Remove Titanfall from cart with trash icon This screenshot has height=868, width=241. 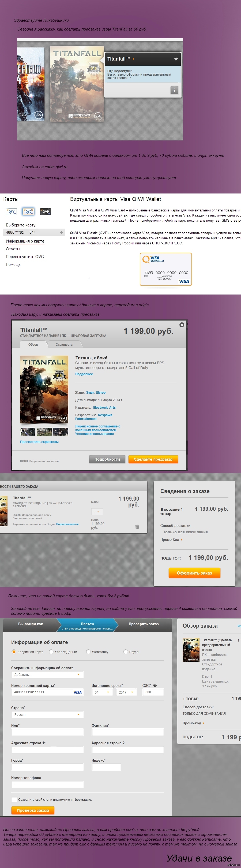pyautogui.click(x=137, y=527)
